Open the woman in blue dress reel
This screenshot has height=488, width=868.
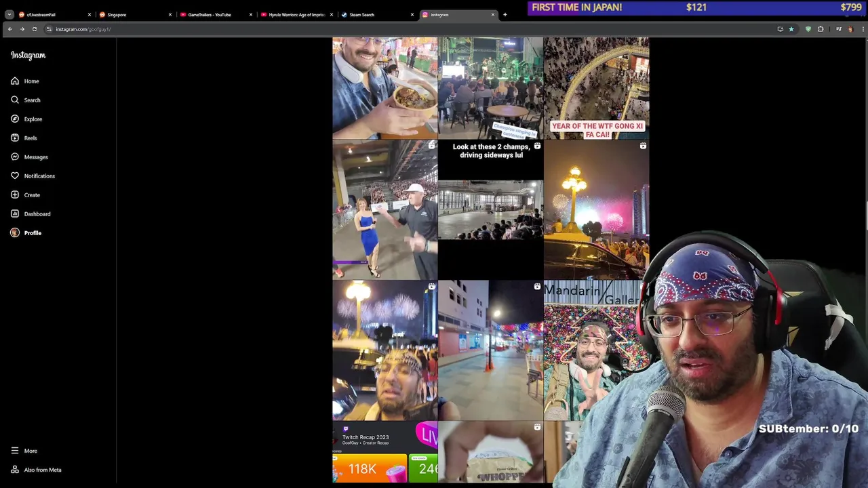384,209
